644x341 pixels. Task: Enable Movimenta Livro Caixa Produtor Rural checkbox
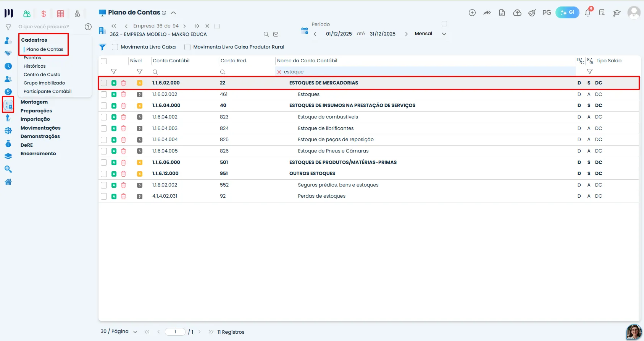point(187,47)
